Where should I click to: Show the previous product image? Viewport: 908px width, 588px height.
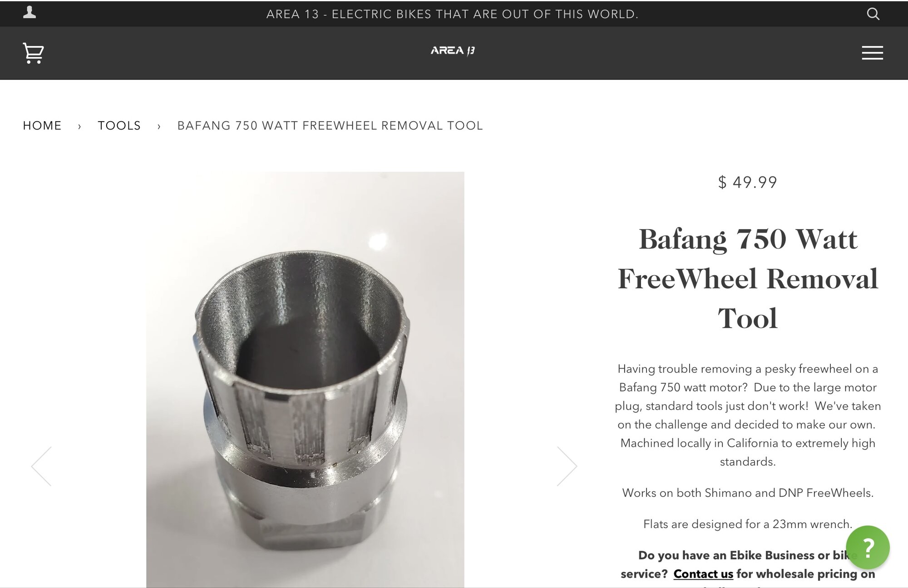pyautogui.click(x=41, y=466)
